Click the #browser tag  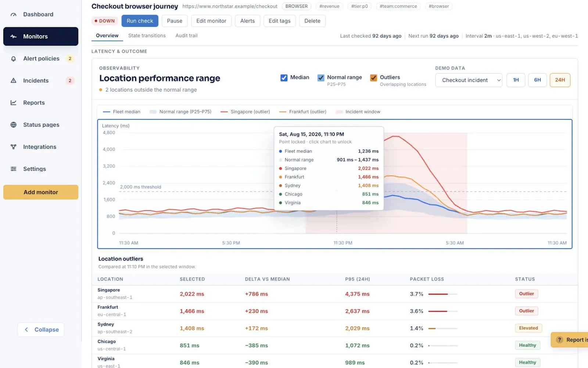tap(439, 6)
